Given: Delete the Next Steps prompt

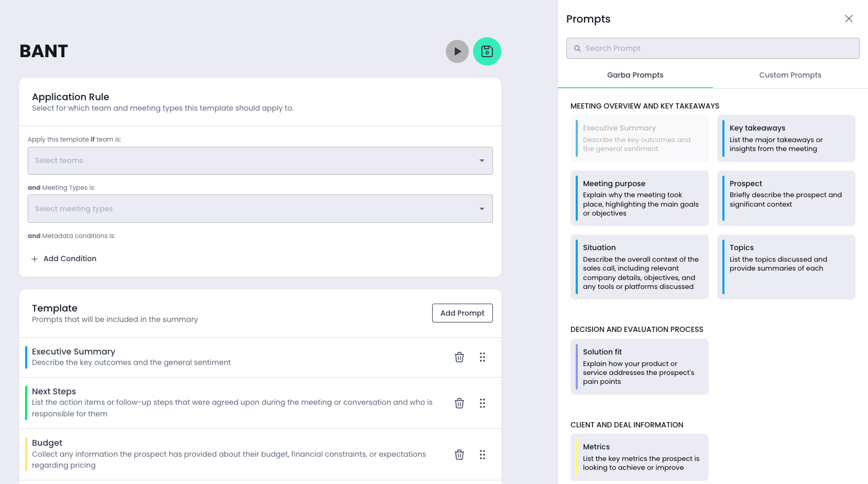Looking at the screenshot, I should pyautogui.click(x=459, y=403).
